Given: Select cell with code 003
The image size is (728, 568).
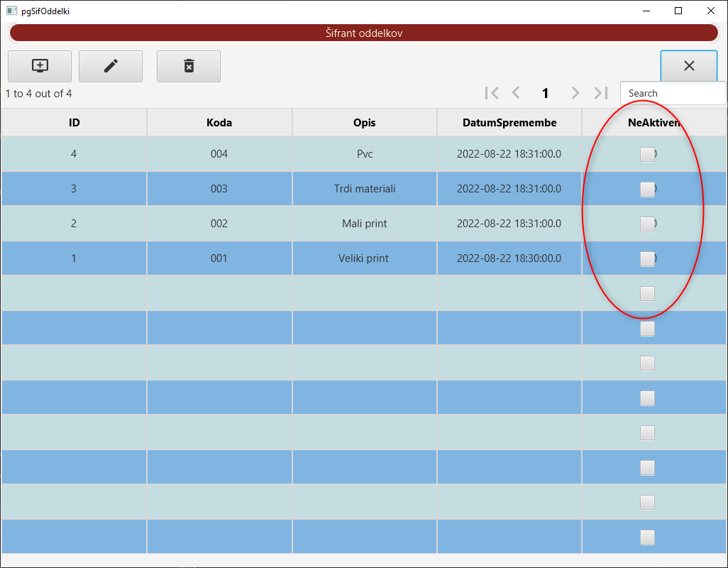Looking at the screenshot, I should [x=219, y=189].
